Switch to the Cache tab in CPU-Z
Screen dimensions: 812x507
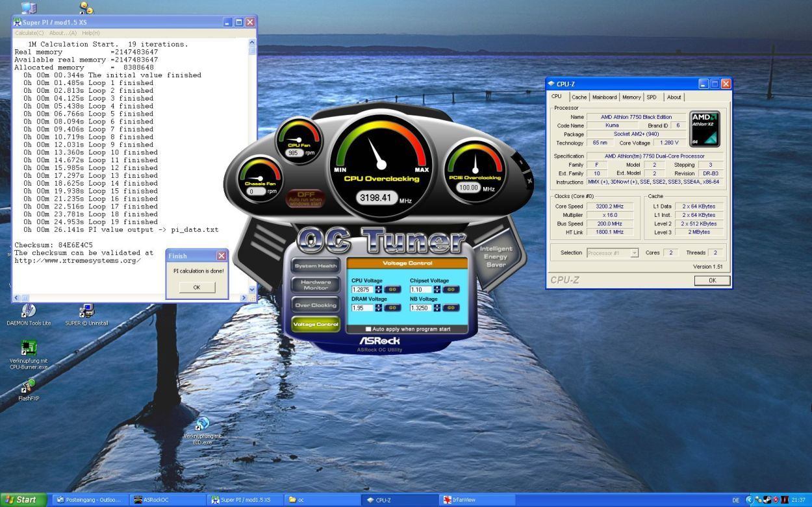click(579, 97)
